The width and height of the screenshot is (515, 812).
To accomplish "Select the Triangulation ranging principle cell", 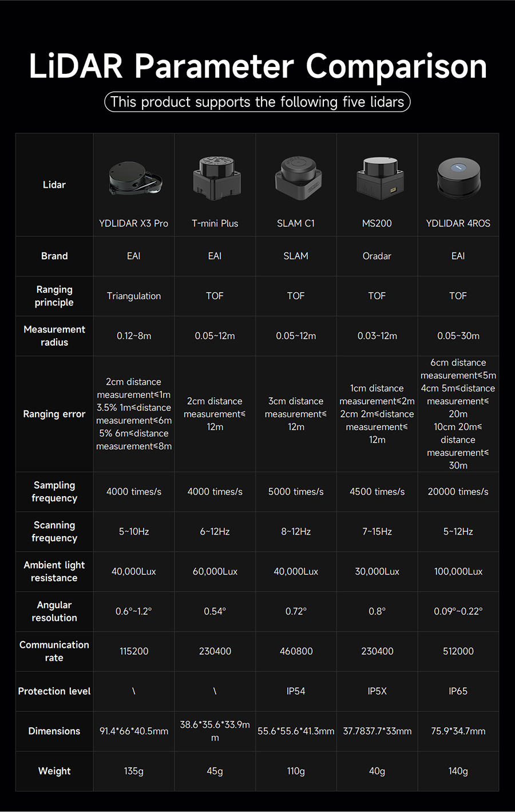I will (134, 296).
